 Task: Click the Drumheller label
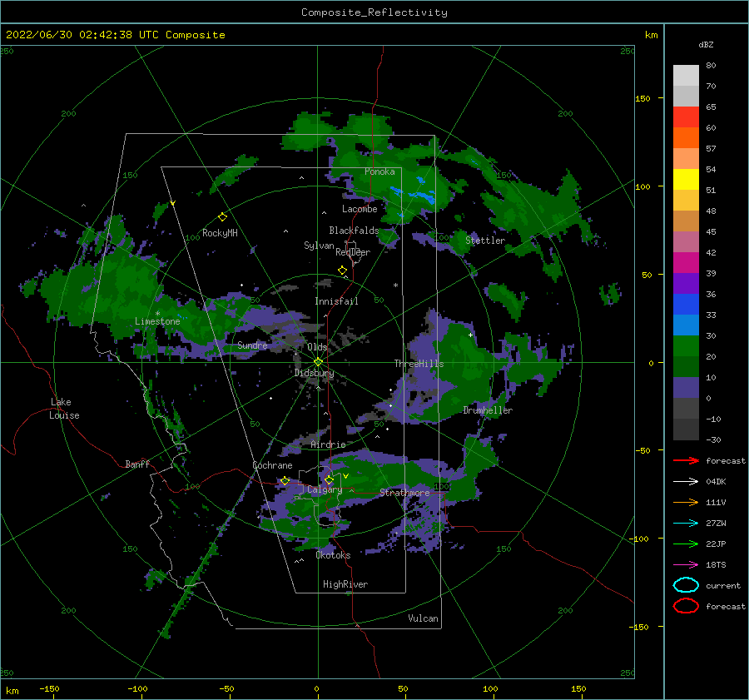(x=488, y=410)
